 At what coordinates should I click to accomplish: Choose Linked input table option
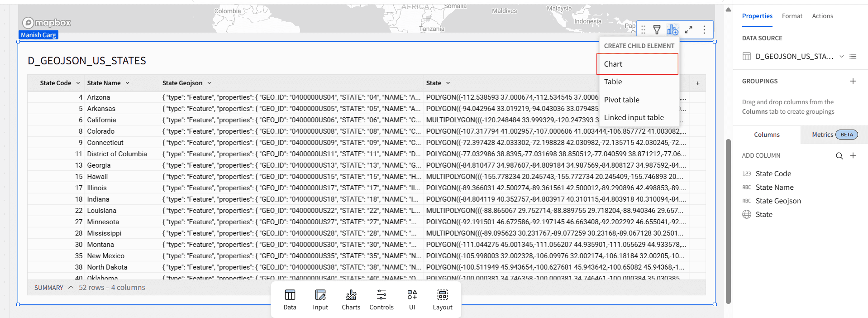tap(639, 117)
